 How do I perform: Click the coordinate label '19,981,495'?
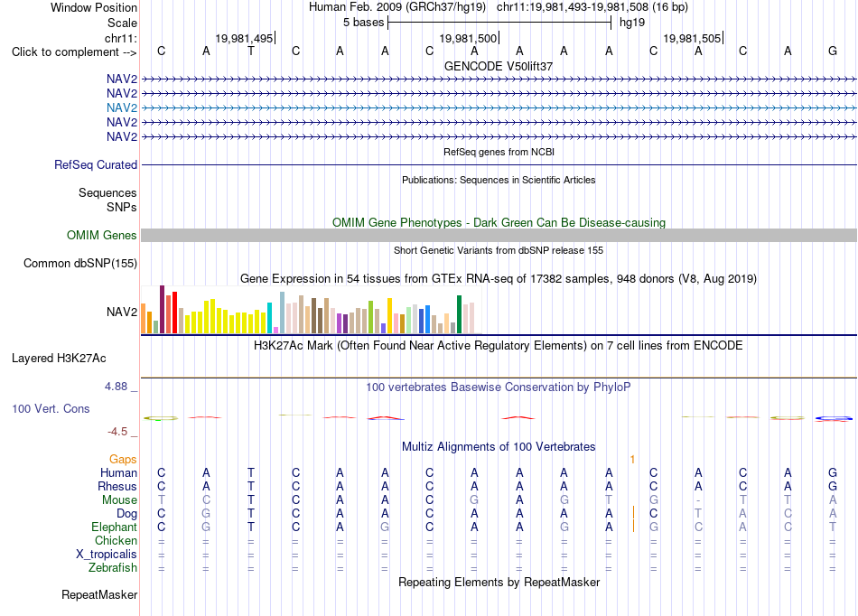tap(244, 38)
